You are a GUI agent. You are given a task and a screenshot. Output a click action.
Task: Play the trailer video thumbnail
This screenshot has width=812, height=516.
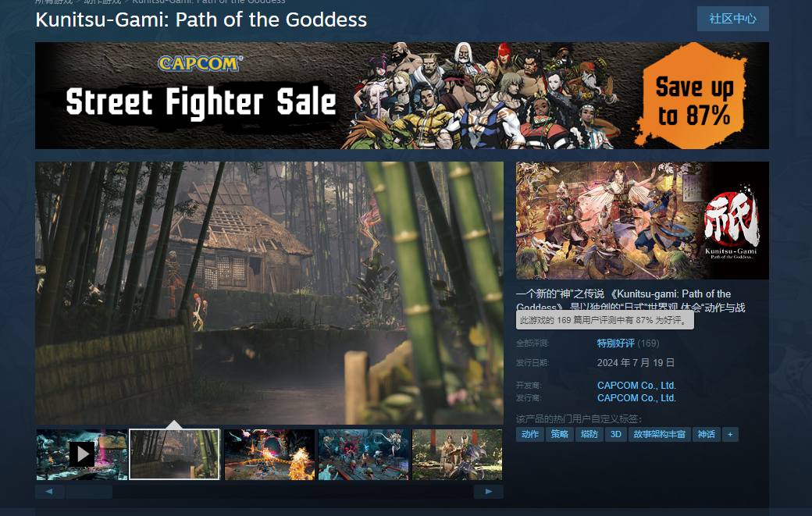coord(82,454)
